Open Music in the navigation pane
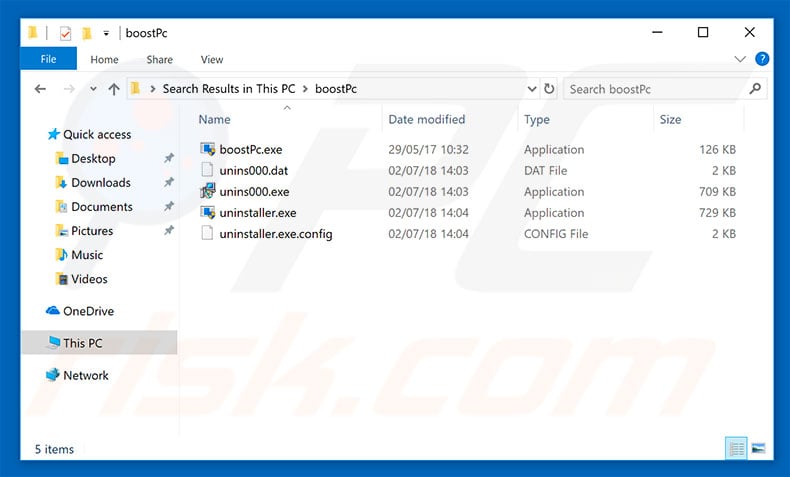 pos(87,255)
